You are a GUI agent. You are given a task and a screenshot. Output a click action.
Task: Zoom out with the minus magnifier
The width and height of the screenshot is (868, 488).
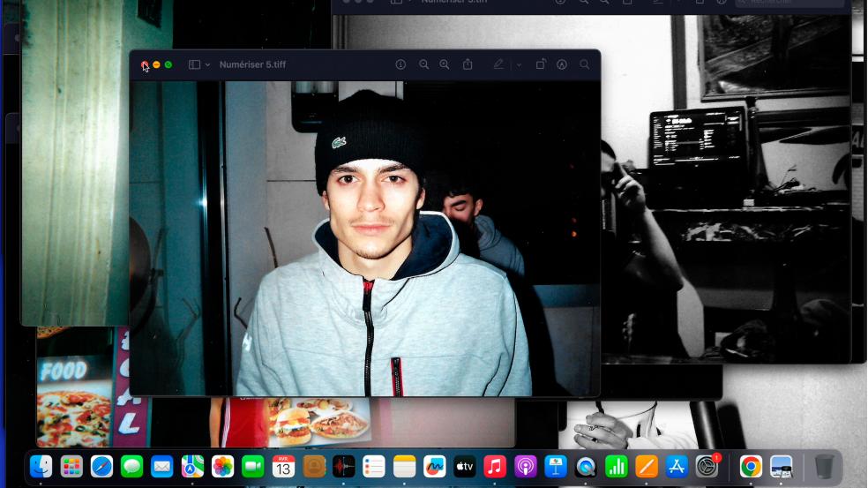tap(424, 64)
